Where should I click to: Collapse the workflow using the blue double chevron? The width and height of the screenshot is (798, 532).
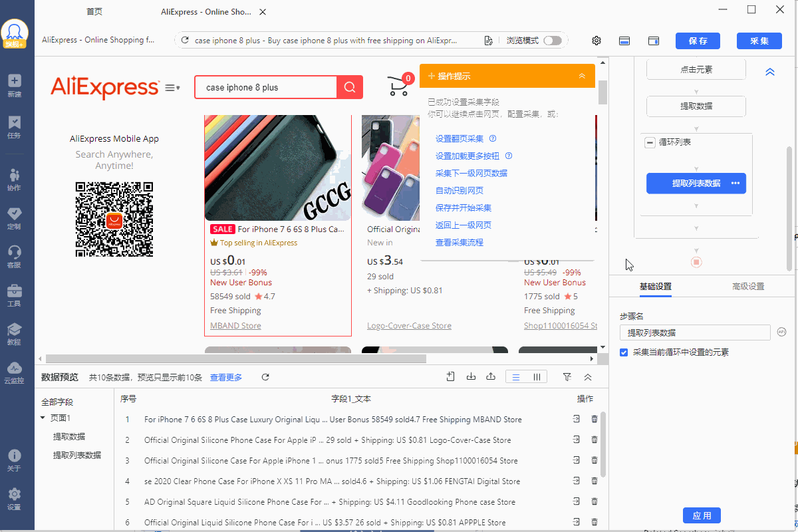coord(770,72)
